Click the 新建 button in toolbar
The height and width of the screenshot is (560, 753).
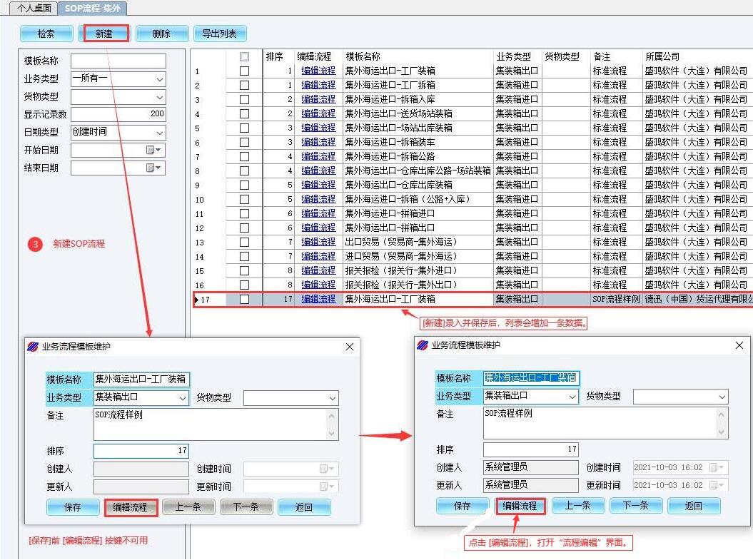point(103,34)
